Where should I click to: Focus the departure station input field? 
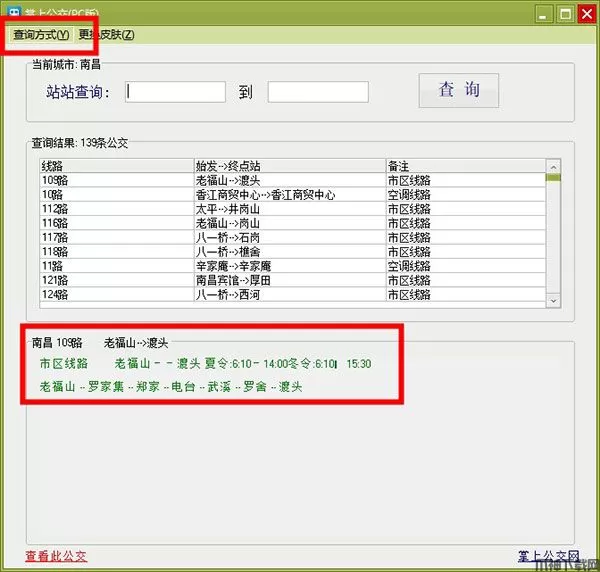coord(175,92)
